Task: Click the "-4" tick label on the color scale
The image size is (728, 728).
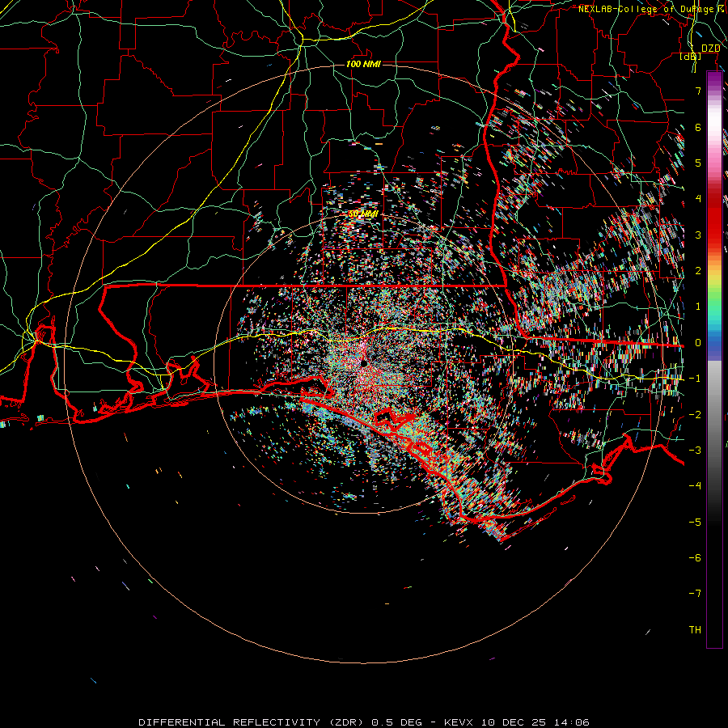Action: pyautogui.click(x=695, y=486)
